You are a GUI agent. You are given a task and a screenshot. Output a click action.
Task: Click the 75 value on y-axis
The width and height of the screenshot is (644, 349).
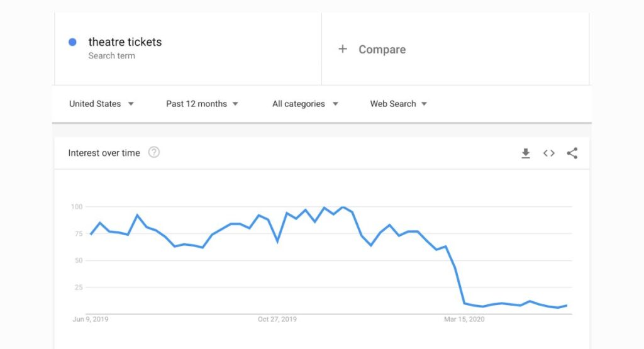point(79,234)
